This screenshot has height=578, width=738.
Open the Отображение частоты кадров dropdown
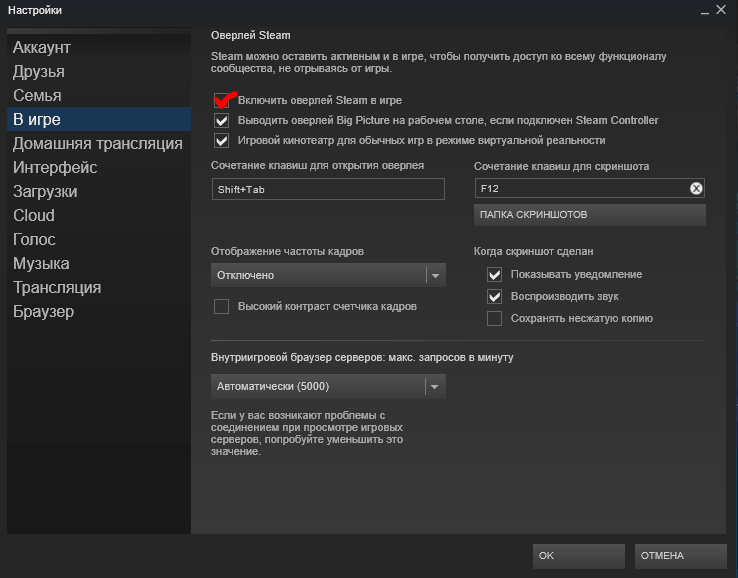328,275
